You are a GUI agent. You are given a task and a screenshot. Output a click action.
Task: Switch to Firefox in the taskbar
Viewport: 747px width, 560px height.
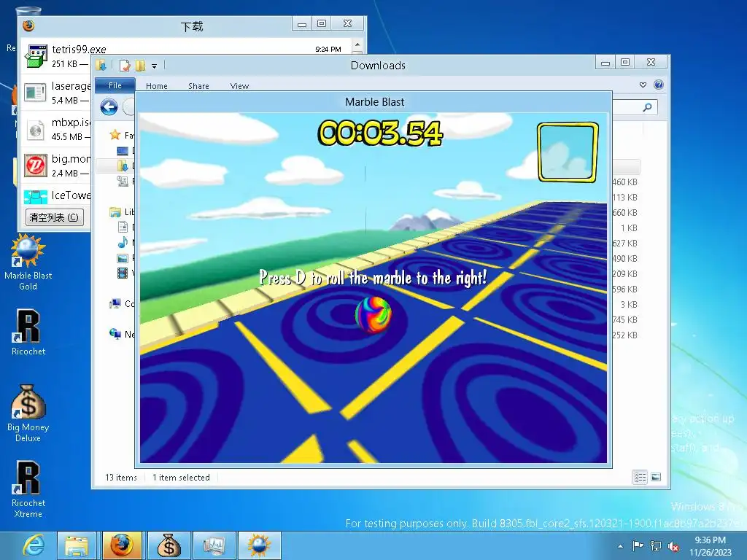point(122,545)
